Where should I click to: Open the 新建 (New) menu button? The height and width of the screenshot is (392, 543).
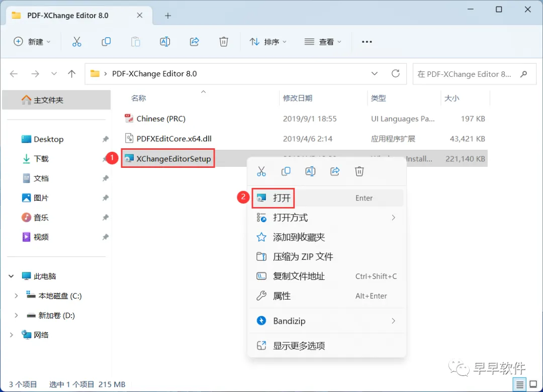(x=32, y=42)
